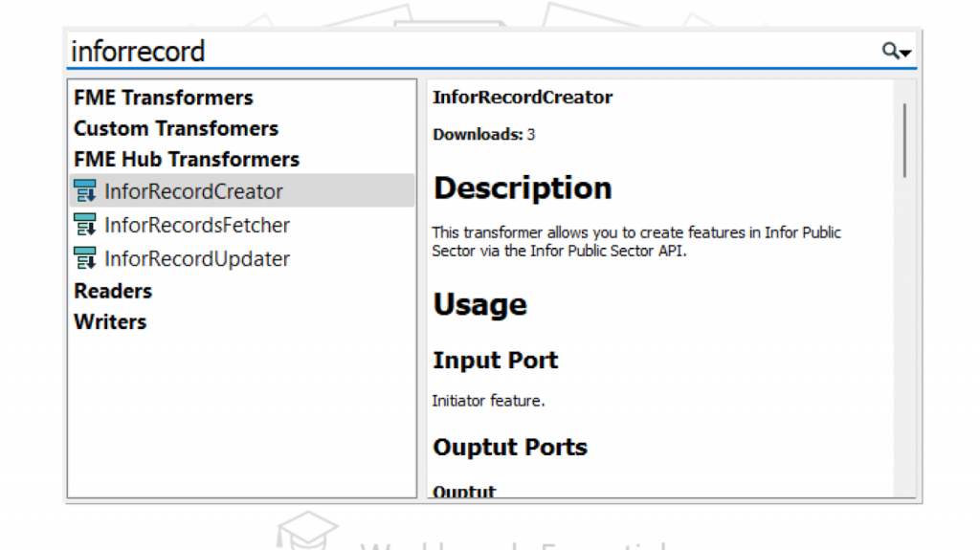Click the search magnifier dropdown icon
This screenshot has width=980, height=550.
[x=896, y=51]
